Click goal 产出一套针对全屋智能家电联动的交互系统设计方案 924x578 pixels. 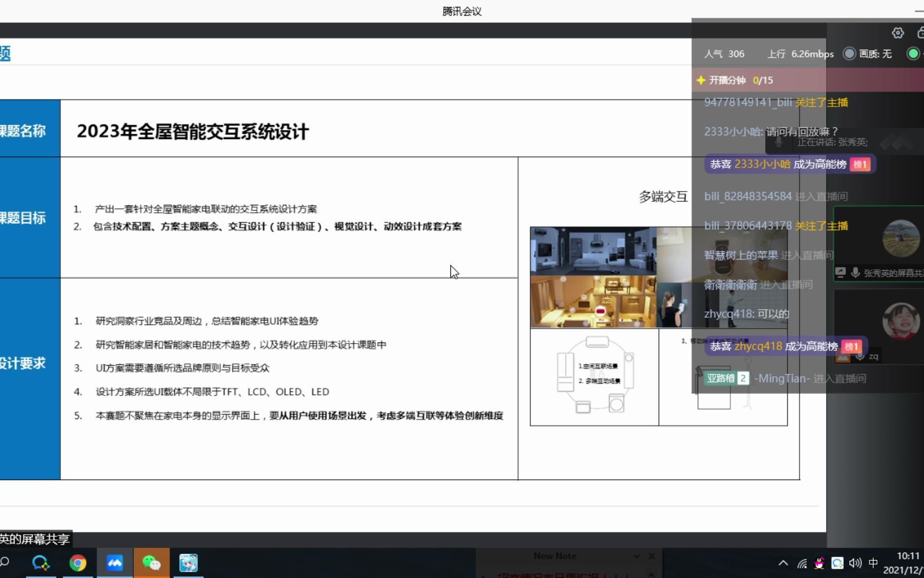(x=206, y=209)
